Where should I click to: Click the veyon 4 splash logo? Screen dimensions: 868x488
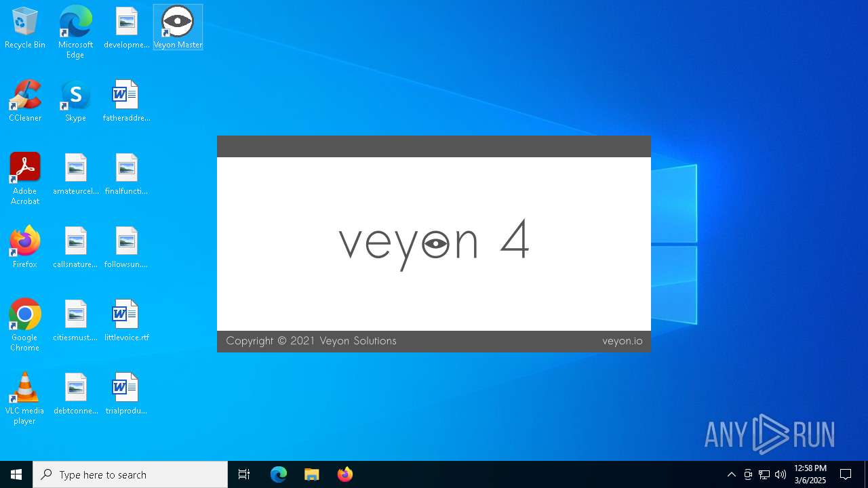[434, 244]
